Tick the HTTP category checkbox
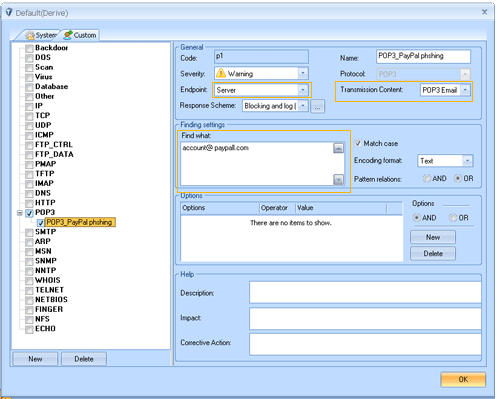This screenshot has width=500, height=399. pyautogui.click(x=29, y=203)
